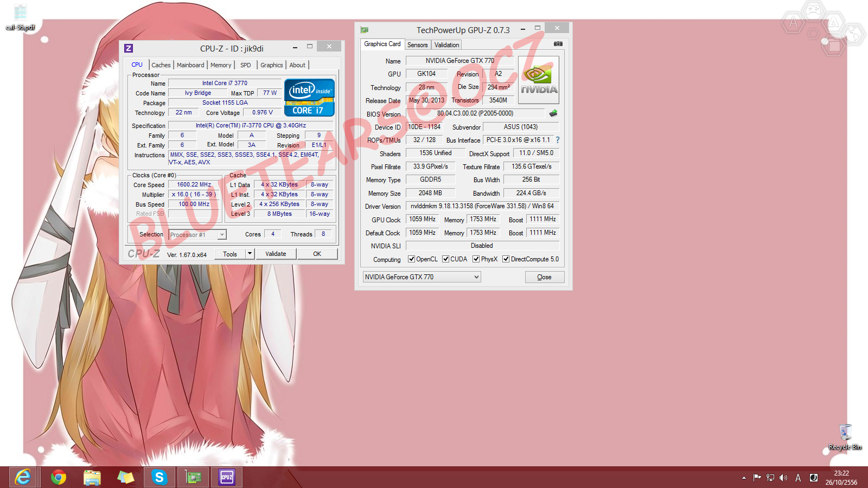Click the Tools button in CPU-Z
The height and width of the screenshot is (488, 868).
230,254
